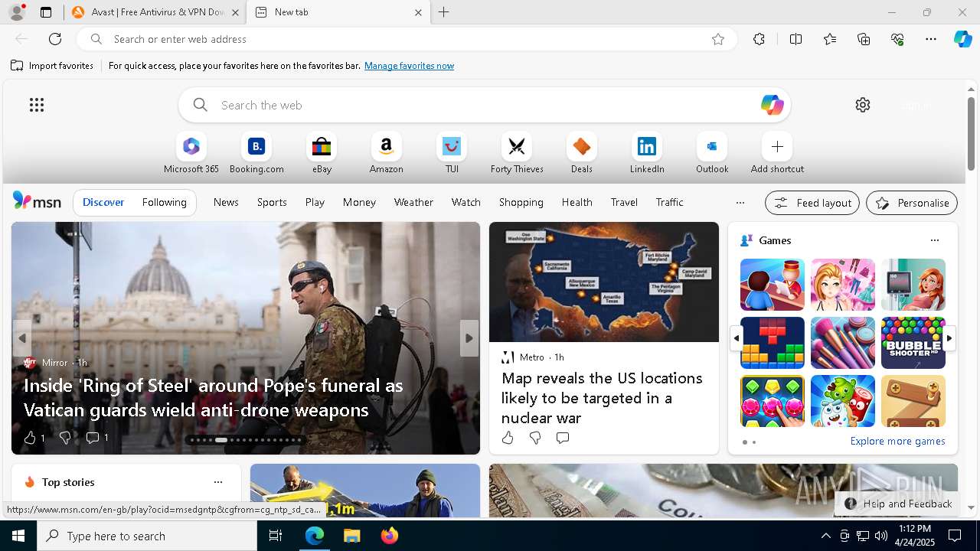Show previous games page arrow
980x551 pixels.
tap(736, 337)
